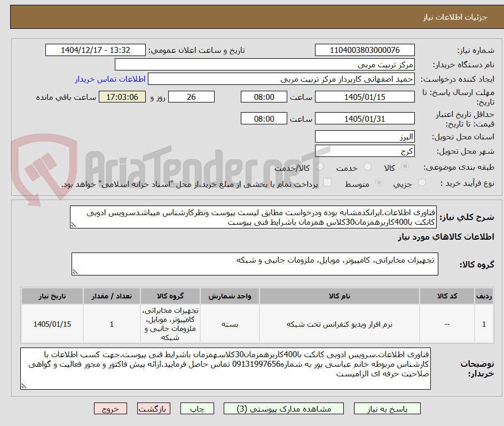
Task: Click the 'کد کالا' column header
Action: 447,296
